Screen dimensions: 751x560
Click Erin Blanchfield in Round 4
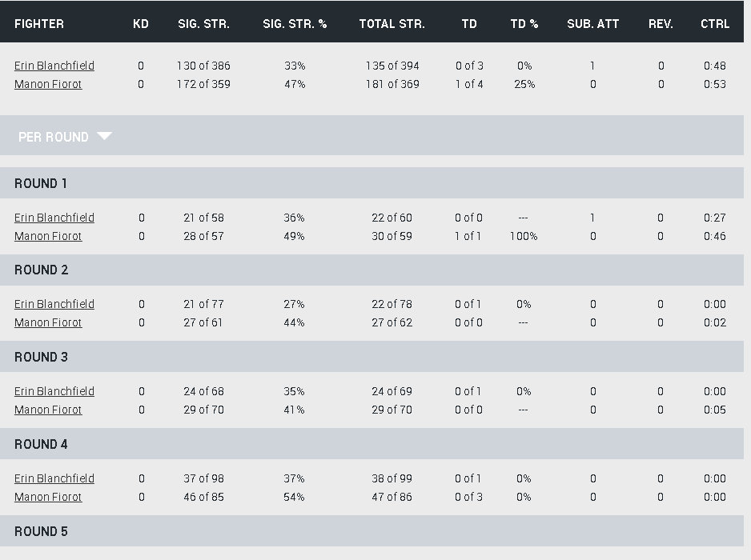tap(54, 478)
